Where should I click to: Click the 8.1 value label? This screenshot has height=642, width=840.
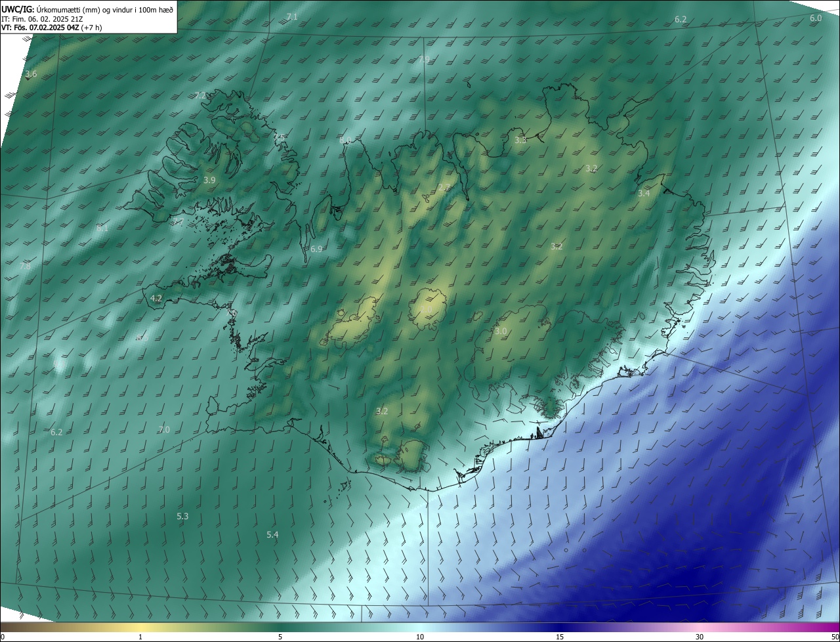click(102, 228)
